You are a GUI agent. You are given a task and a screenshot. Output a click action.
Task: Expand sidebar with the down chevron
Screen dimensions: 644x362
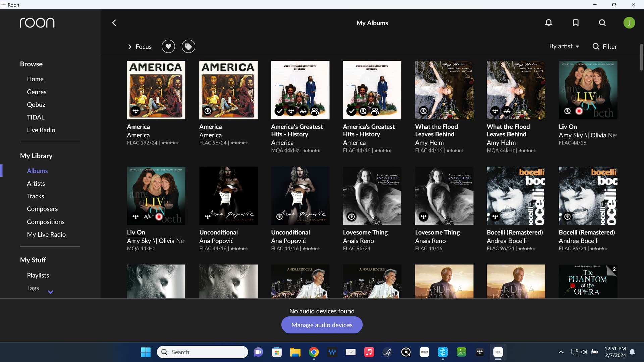50,292
